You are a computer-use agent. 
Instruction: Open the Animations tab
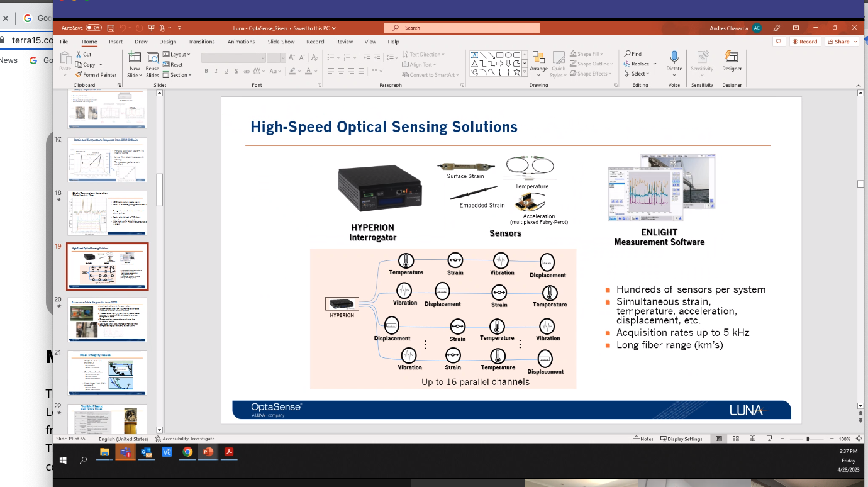pyautogui.click(x=242, y=42)
